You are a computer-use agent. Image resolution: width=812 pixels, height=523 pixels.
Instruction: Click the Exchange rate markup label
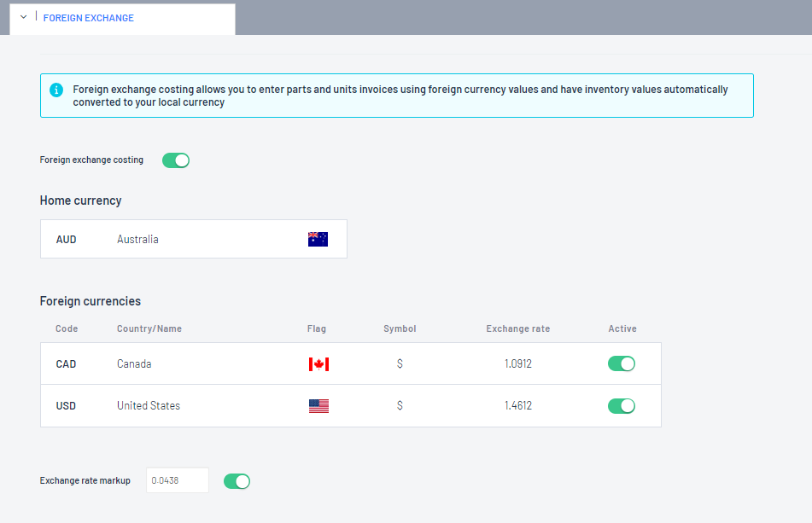click(85, 481)
